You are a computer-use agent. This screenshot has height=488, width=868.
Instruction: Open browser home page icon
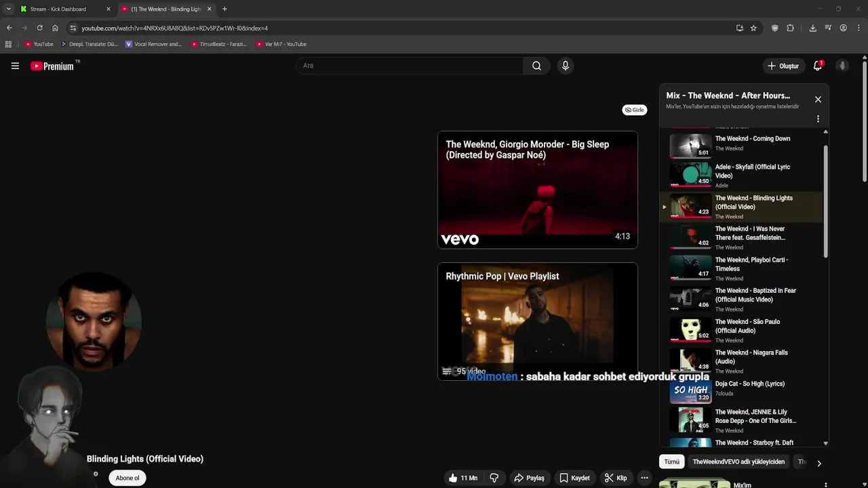tap(55, 28)
